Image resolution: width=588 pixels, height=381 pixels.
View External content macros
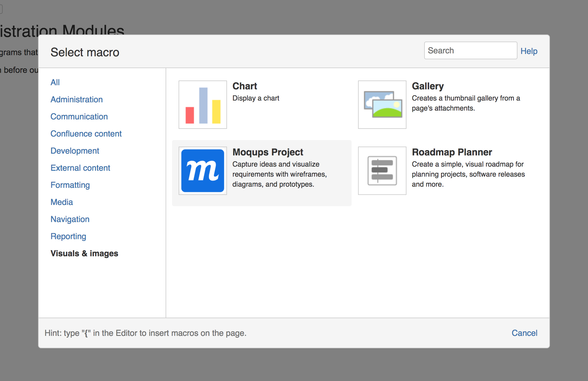pyautogui.click(x=80, y=168)
